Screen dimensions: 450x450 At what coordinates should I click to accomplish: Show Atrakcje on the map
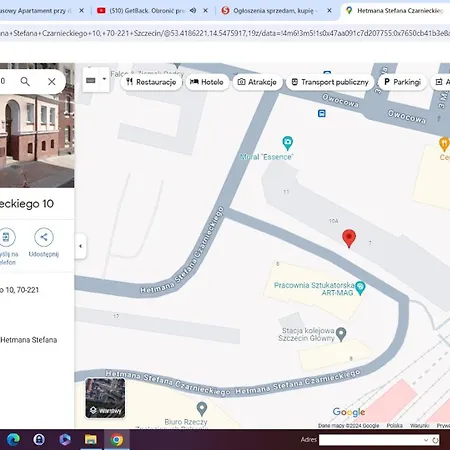point(257,82)
